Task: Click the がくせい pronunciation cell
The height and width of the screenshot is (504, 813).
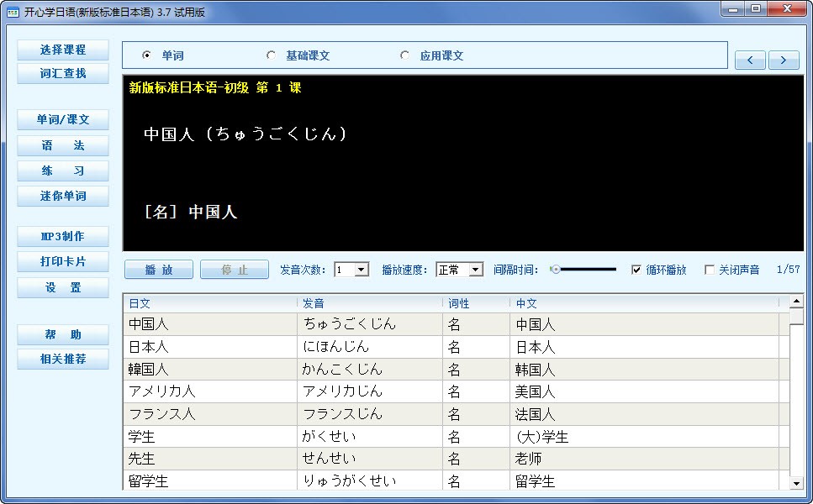Action: coord(370,437)
